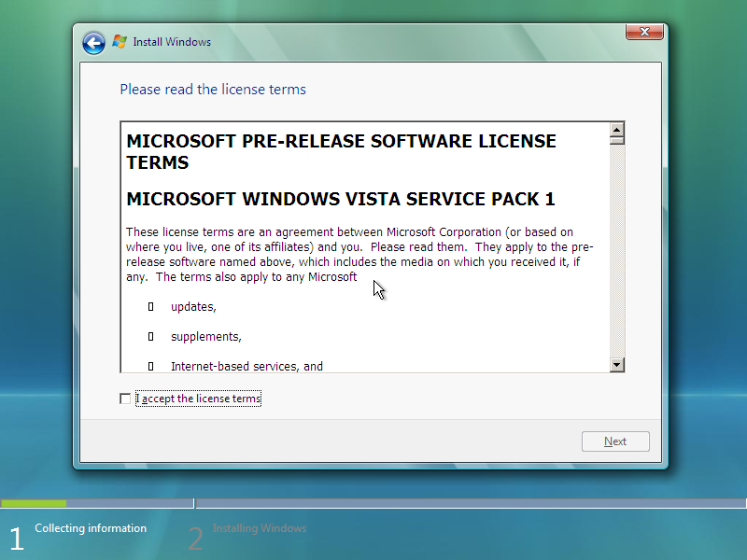Click the step 1 numeral at bottom left
The height and width of the screenshot is (560, 747).
[15, 539]
